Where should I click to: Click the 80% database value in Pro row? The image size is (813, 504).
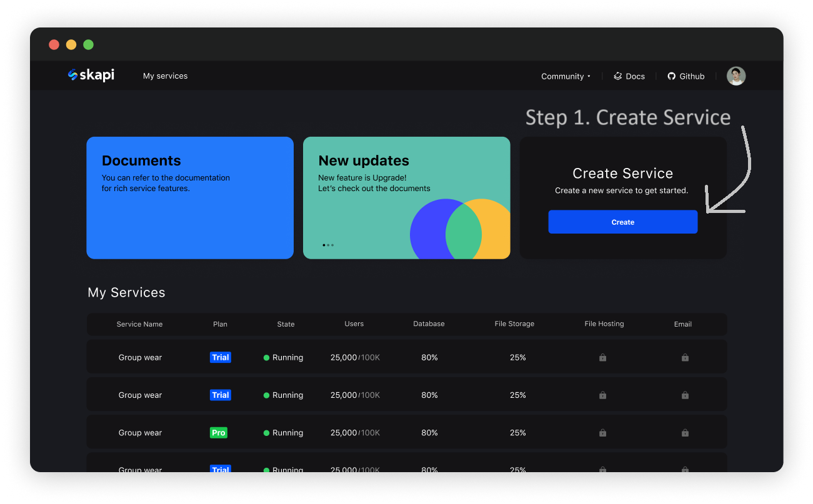(x=429, y=433)
